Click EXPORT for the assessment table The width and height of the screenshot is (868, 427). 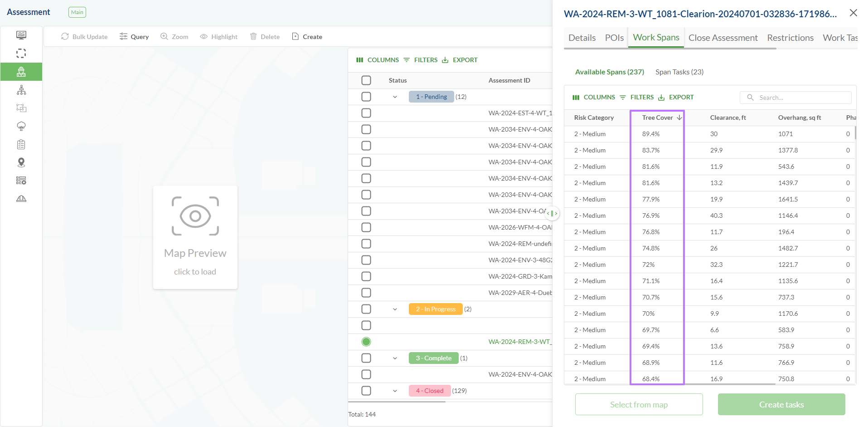click(460, 60)
